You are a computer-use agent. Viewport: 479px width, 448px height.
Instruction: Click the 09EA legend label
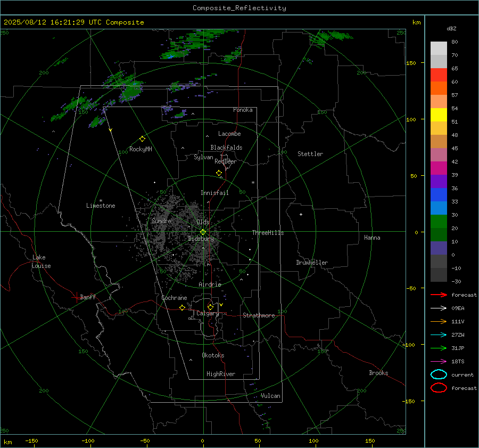458,308
